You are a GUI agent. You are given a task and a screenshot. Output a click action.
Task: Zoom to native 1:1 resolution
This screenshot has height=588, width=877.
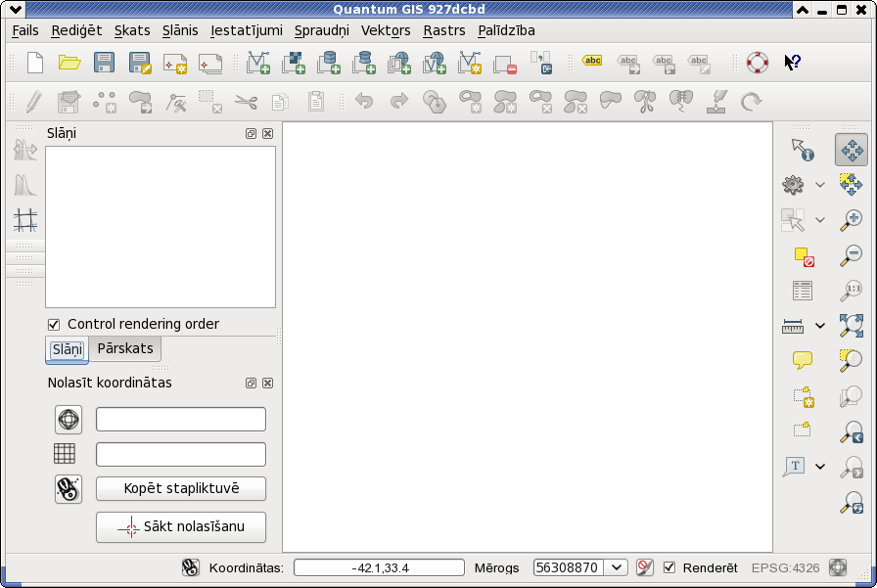point(851,291)
